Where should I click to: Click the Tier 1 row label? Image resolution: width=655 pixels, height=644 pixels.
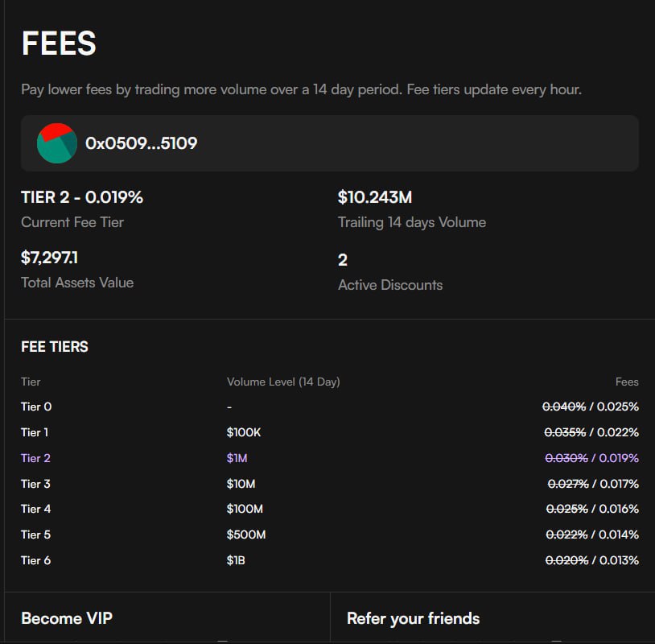coord(35,432)
